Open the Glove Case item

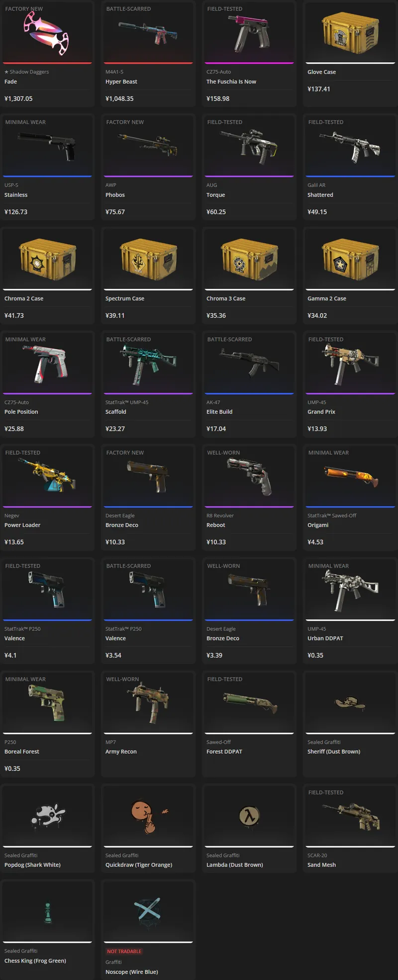(x=350, y=54)
